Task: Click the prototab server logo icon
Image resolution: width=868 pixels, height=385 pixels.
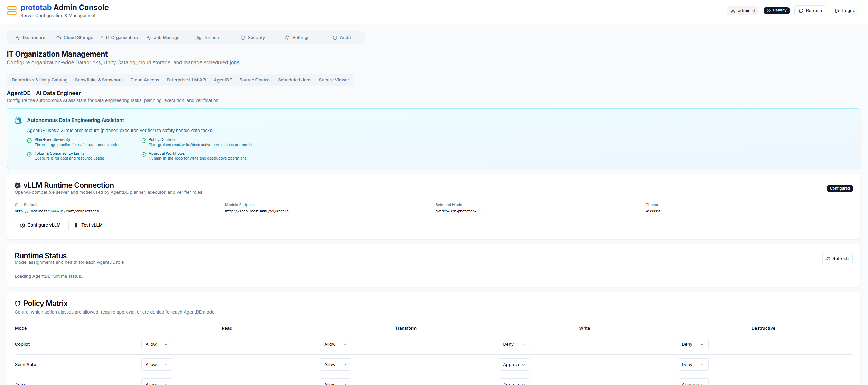Action: [12, 11]
